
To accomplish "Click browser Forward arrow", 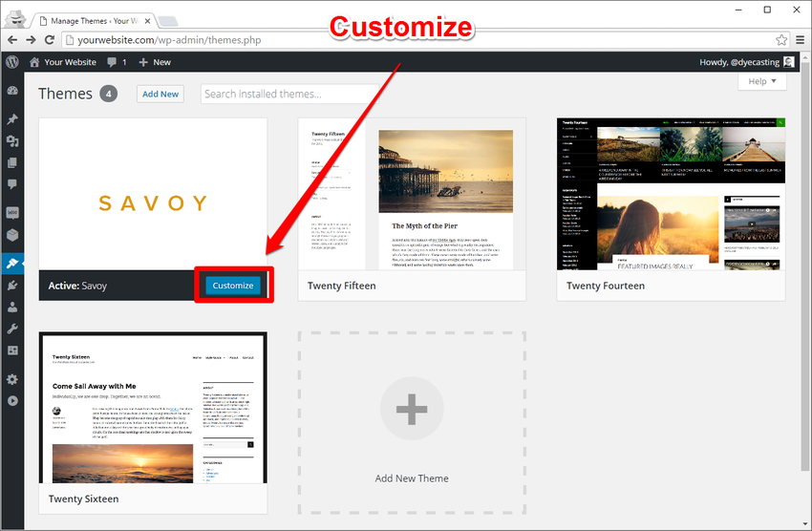I will 32,40.
